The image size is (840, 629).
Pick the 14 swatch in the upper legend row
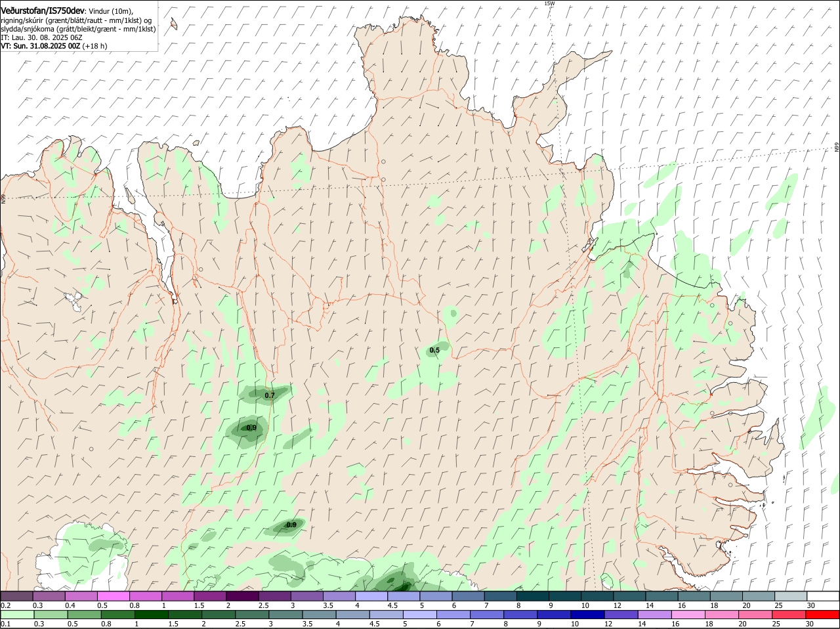coord(662,596)
